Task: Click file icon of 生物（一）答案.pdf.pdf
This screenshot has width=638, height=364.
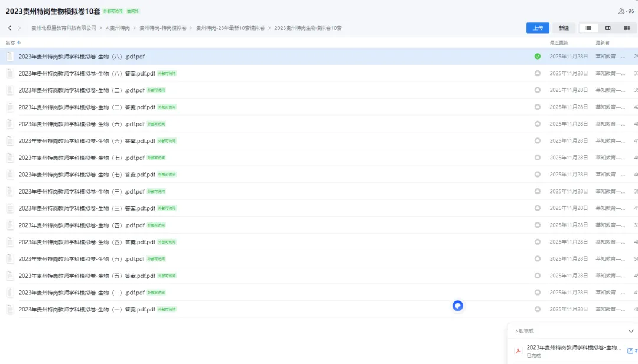Action: pyautogui.click(x=10, y=310)
